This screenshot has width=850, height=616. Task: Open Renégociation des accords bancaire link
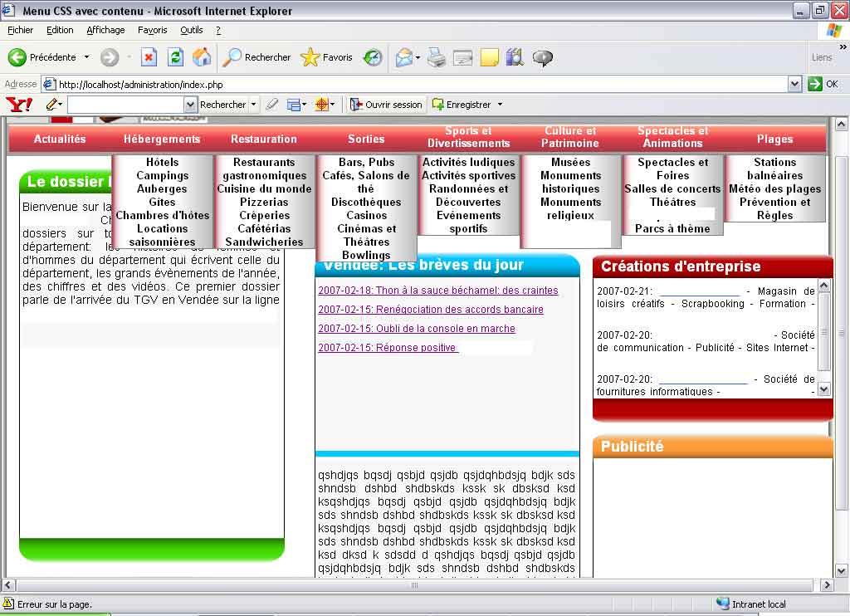click(431, 309)
